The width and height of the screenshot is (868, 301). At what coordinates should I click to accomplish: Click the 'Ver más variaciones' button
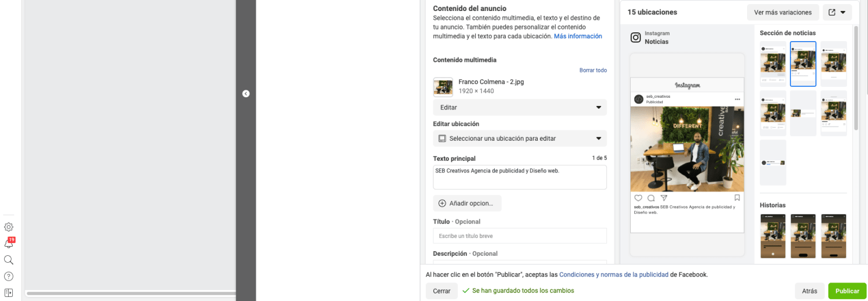pos(783,12)
